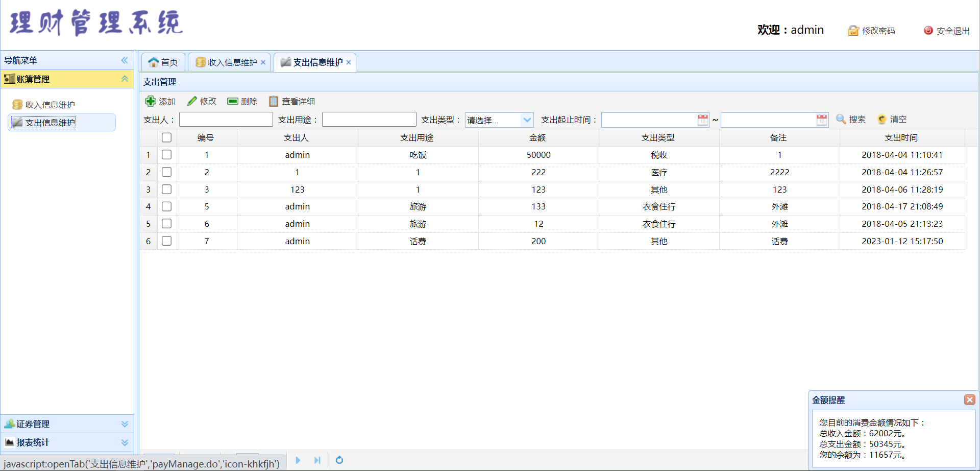This screenshot has height=471, width=980.
Task: Close the 收入信息维护 tab
Action: coord(263,62)
